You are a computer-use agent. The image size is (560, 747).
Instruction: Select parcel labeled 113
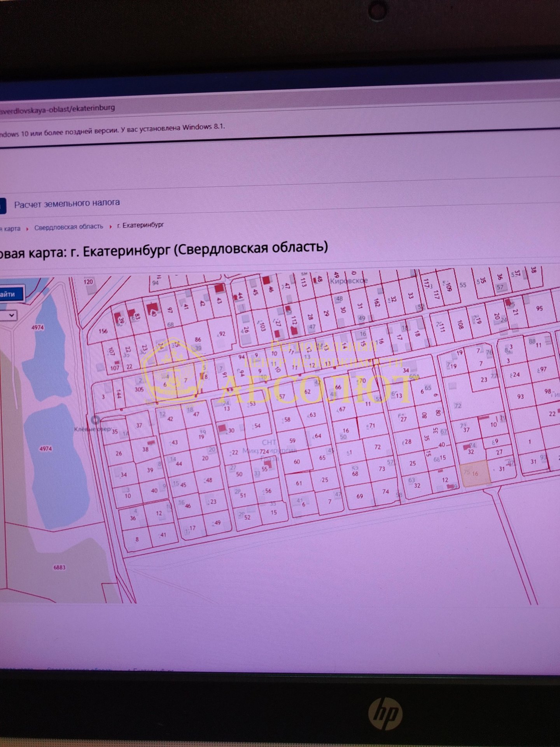point(303,282)
